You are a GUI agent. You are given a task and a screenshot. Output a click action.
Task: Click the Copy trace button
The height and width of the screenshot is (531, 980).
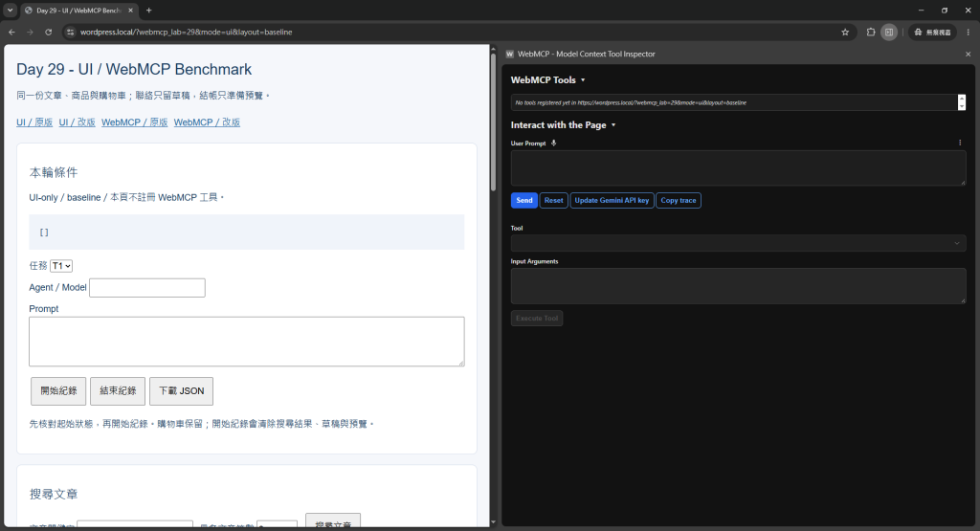click(x=679, y=201)
